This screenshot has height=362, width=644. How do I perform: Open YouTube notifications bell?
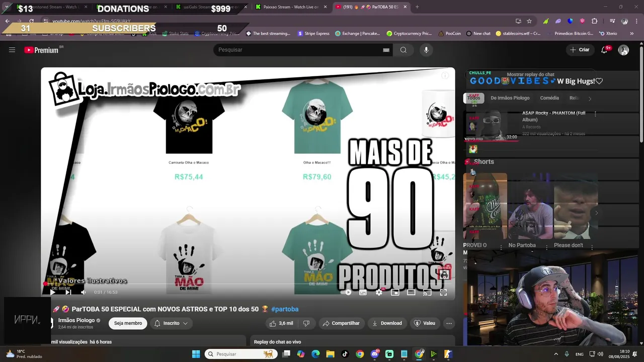click(605, 50)
